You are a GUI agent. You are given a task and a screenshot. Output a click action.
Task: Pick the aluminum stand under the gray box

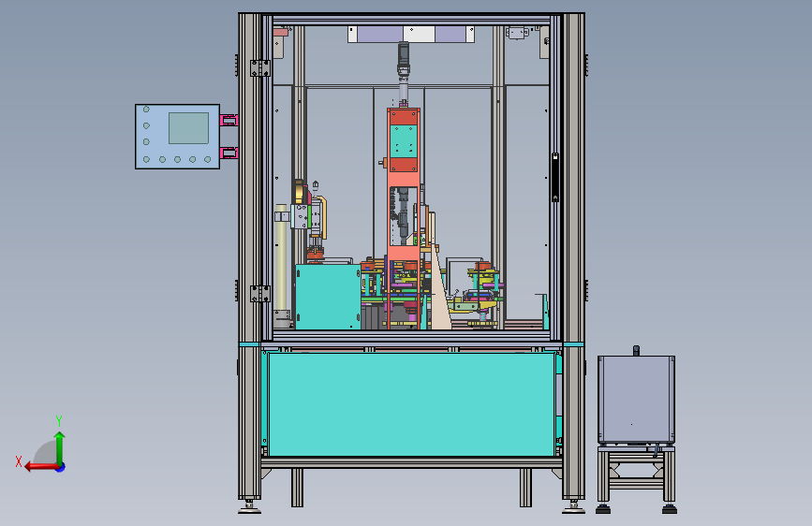click(637, 479)
